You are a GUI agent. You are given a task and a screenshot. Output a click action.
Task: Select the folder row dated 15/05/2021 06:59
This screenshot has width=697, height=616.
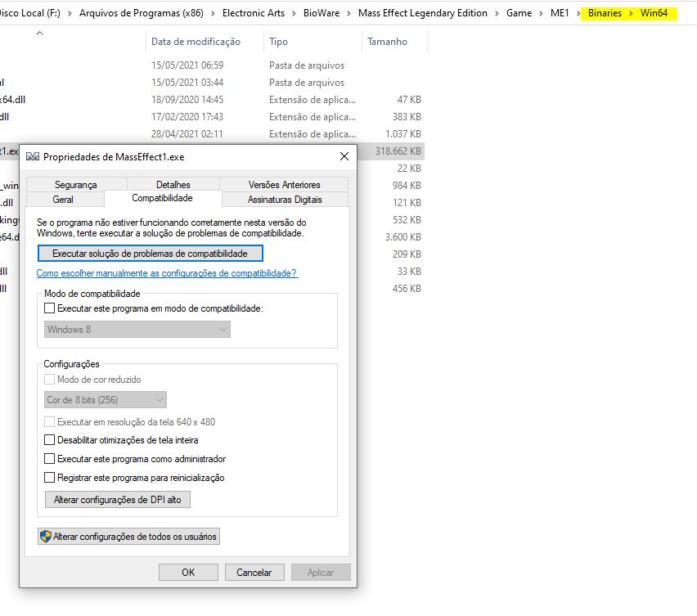pos(212,65)
